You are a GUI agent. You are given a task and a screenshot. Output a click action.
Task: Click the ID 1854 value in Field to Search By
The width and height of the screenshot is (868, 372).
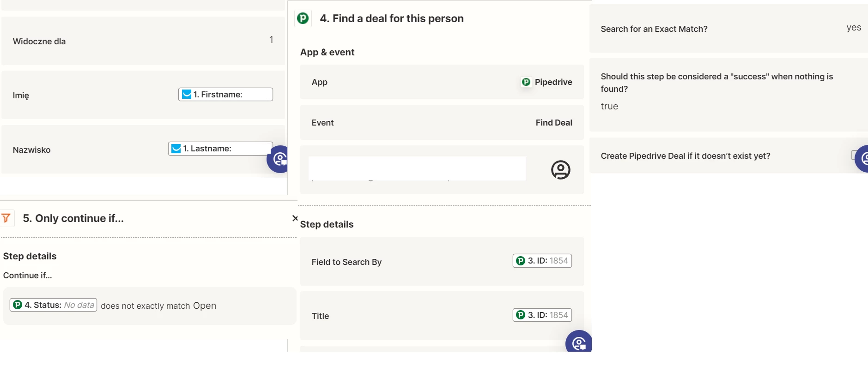[x=542, y=261]
